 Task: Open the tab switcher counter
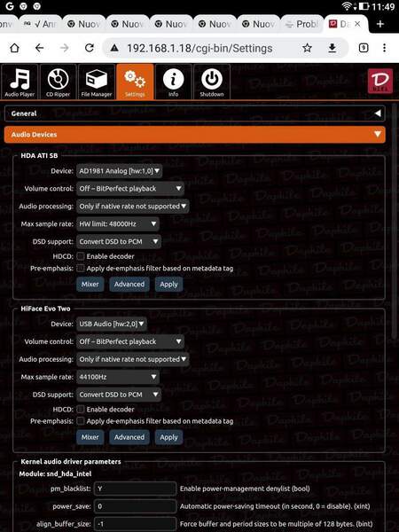coord(364,48)
